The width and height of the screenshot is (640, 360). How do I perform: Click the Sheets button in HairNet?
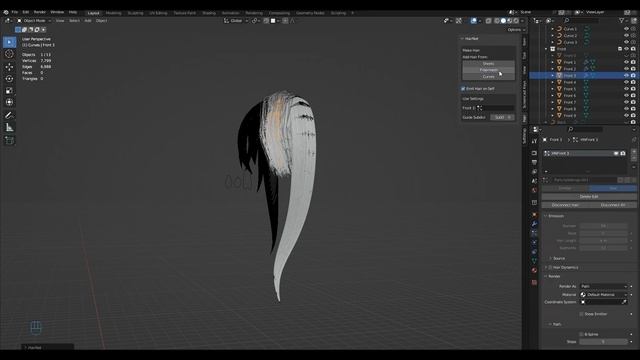pos(489,64)
